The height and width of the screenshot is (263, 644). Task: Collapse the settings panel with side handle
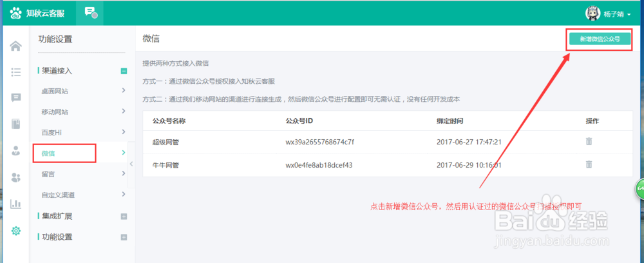tap(131, 164)
